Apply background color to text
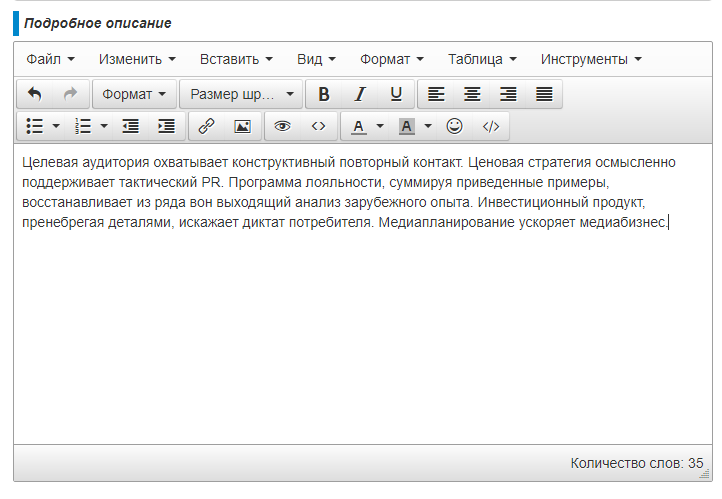Viewport: 722px width, 499px height. coord(407,126)
